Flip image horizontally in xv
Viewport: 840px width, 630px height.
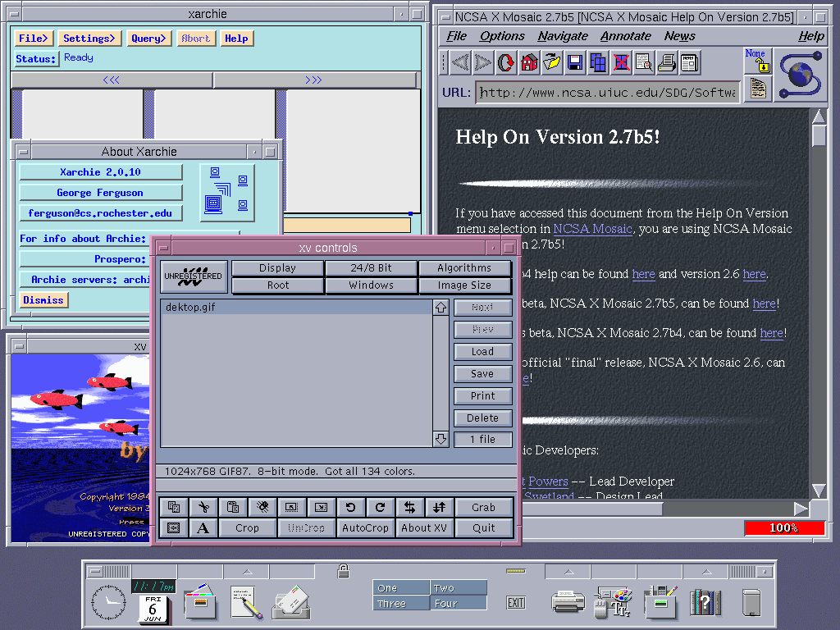410,507
